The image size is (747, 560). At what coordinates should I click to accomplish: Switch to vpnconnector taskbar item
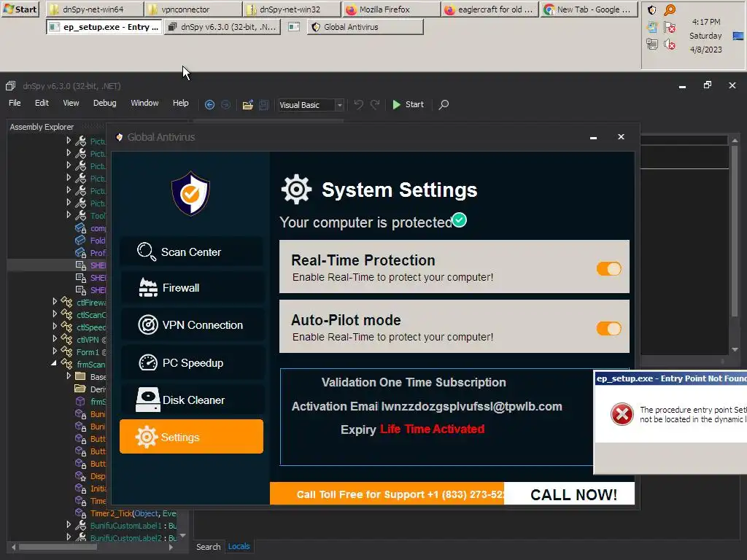click(193, 9)
